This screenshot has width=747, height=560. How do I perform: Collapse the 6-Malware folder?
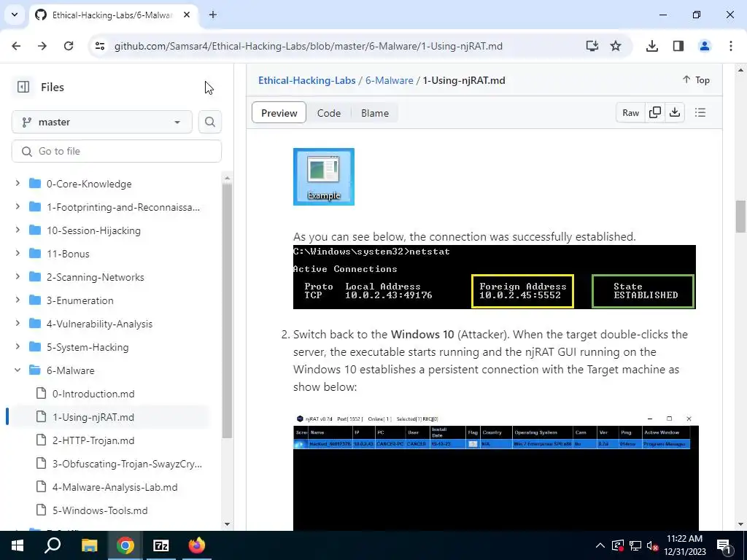point(18,370)
